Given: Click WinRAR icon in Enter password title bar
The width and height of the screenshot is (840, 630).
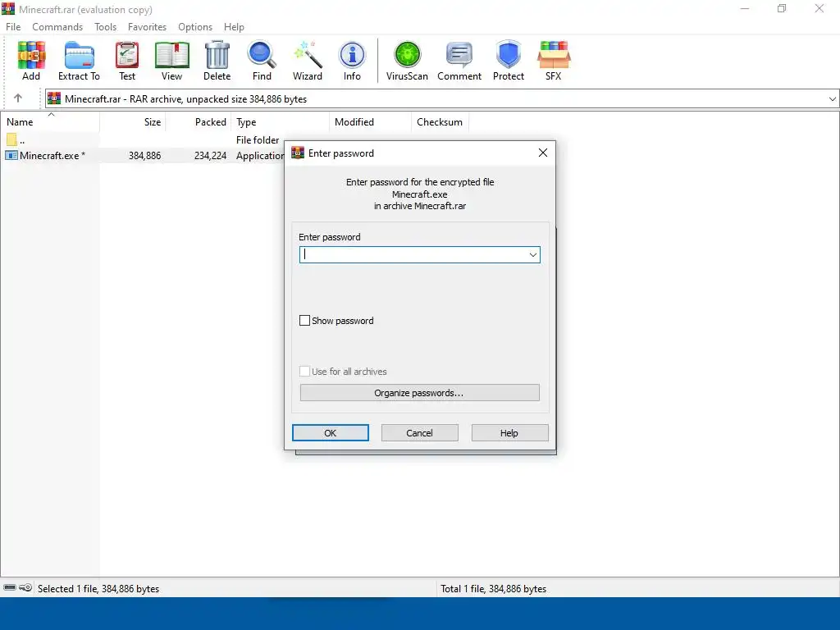Looking at the screenshot, I should (297, 153).
